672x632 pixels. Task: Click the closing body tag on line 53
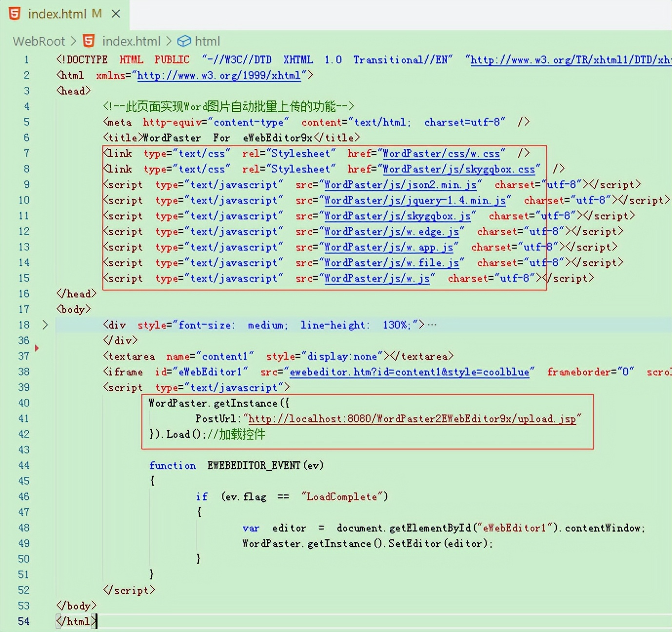(x=77, y=606)
